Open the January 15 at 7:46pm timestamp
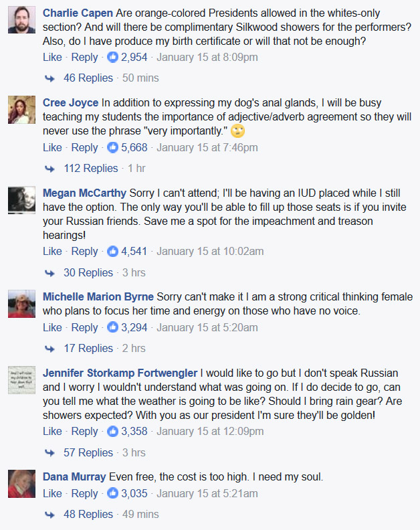The height and width of the screenshot is (530, 420). tap(198, 148)
